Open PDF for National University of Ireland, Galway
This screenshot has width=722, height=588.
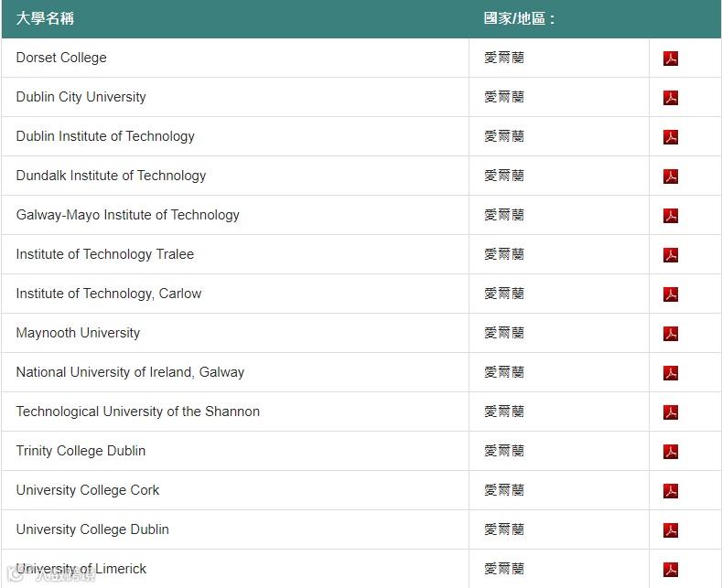pyautogui.click(x=671, y=373)
